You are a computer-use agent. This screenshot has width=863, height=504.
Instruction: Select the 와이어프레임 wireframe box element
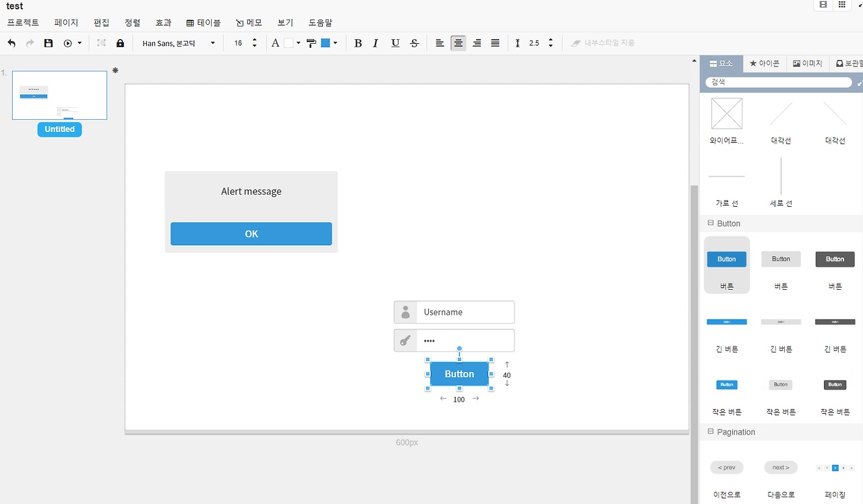[x=727, y=121]
